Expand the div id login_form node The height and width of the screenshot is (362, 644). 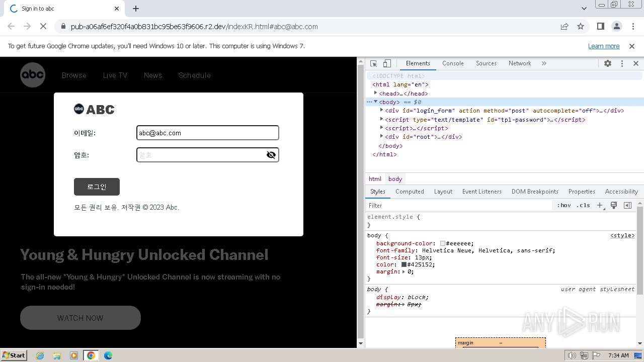tap(382, 110)
